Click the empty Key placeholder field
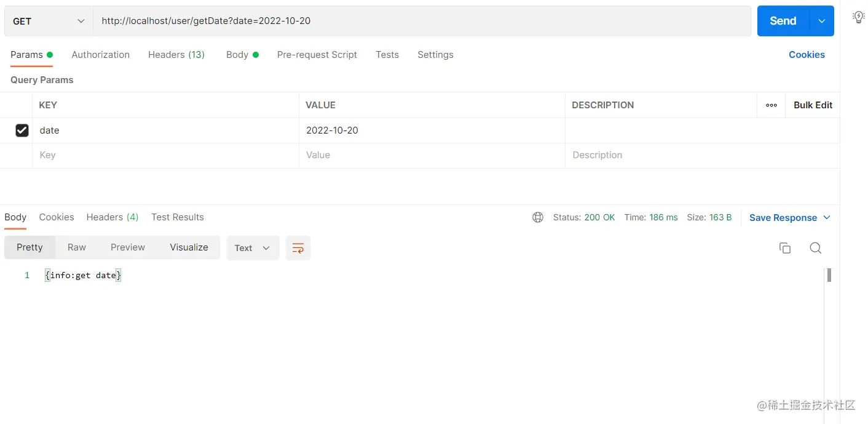The width and height of the screenshot is (868, 424). pyautogui.click(x=165, y=156)
